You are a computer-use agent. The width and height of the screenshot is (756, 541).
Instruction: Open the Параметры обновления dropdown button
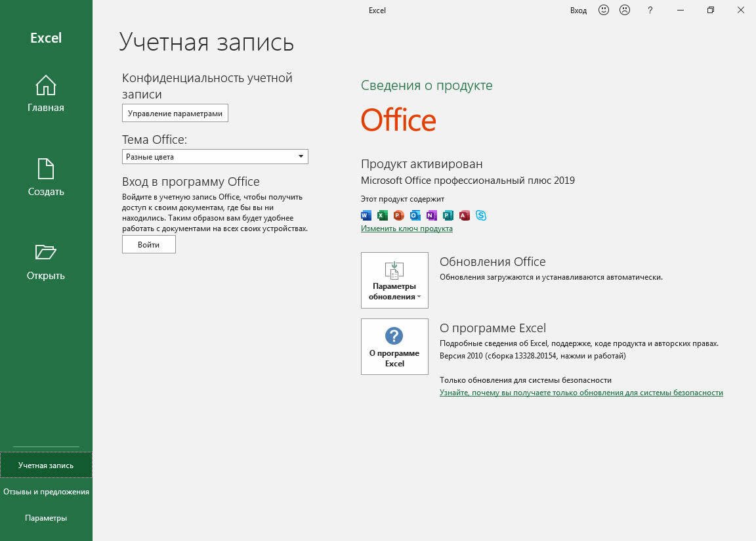coord(394,280)
